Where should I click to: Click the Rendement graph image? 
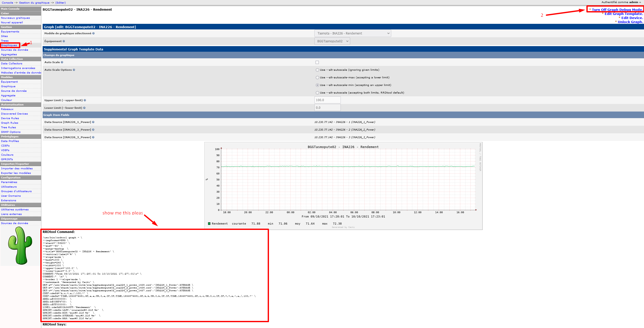coord(343,186)
